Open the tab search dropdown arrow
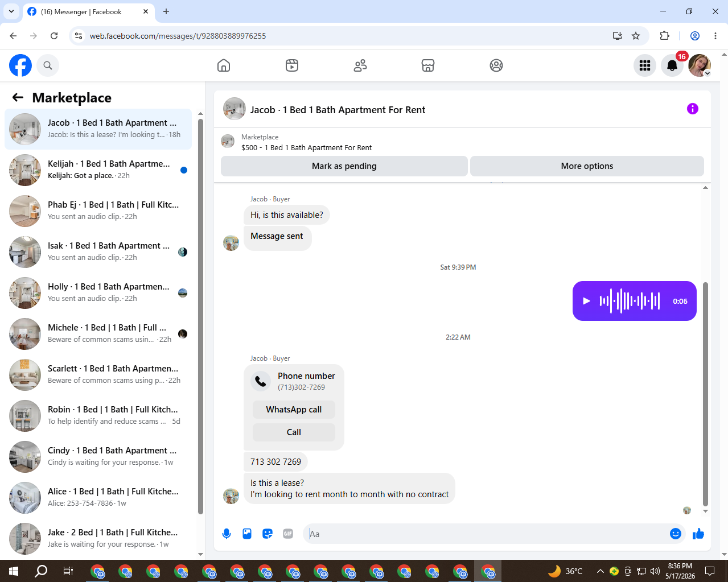 point(11,11)
